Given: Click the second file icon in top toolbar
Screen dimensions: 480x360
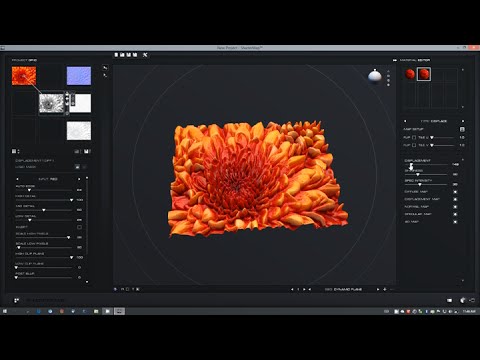Looking at the screenshot, I should (x=122, y=55).
